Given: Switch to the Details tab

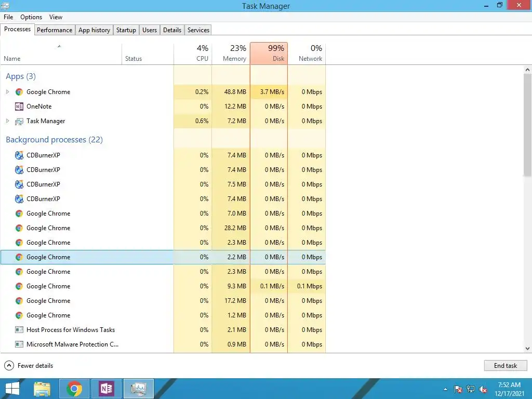Looking at the screenshot, I should click(172, 30).
